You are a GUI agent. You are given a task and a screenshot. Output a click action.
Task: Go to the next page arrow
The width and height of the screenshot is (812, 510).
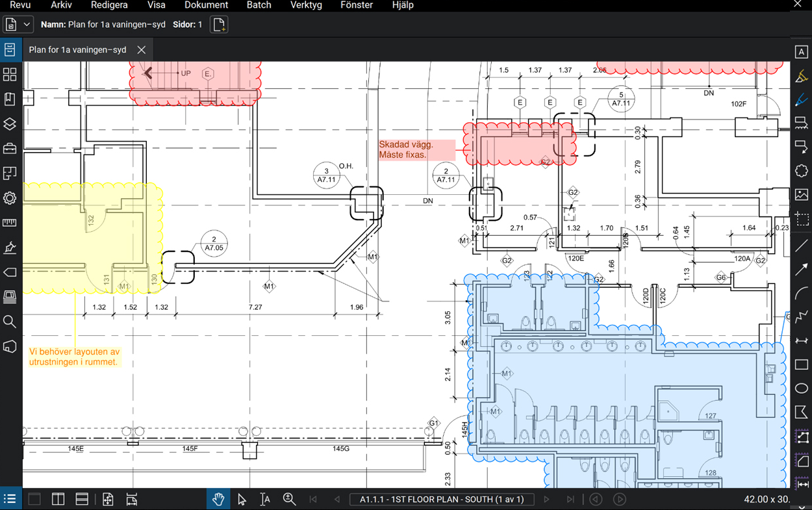tap(546, 499)
